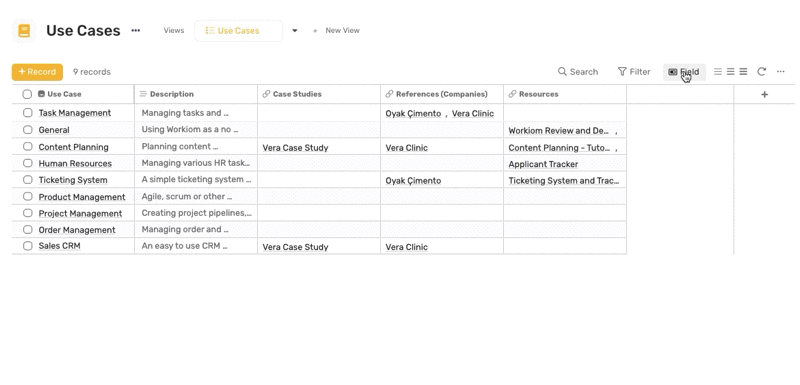Select the Task Management row checkbox
The image size is (800, 385).
[x=28, y=113]
